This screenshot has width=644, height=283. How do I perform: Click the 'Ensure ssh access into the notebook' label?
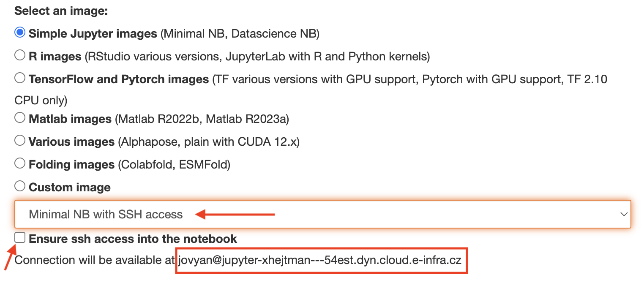[x=133, y=239]
